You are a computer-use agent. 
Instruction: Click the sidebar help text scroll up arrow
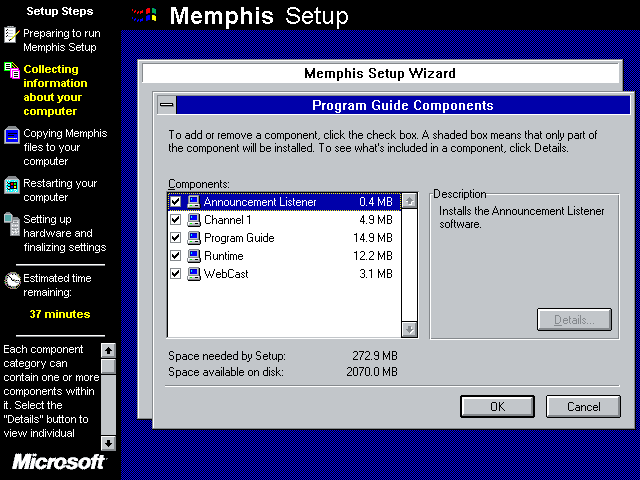tap(108, 350)
